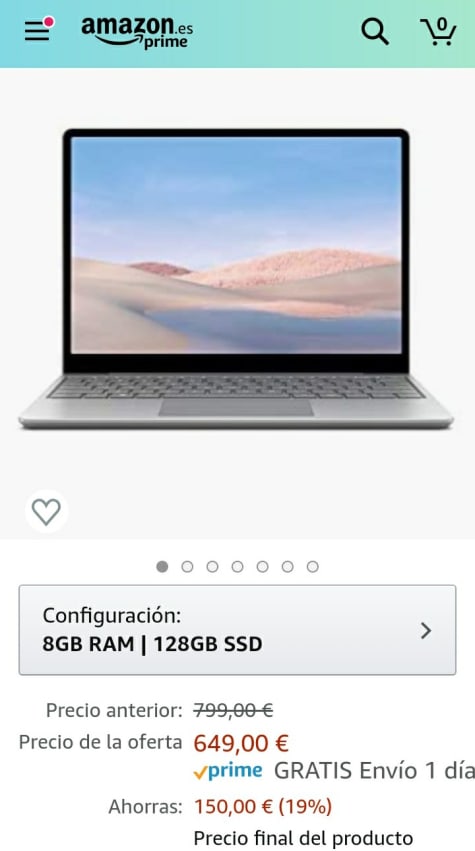
Task: Tap the laptop product image
Action: [236, 280]
